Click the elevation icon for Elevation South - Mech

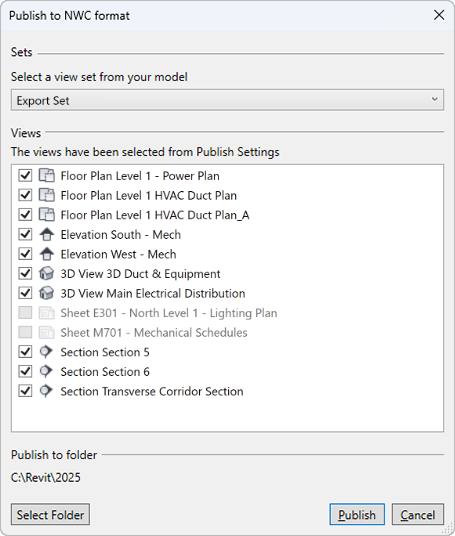click(x=46, y=234)
